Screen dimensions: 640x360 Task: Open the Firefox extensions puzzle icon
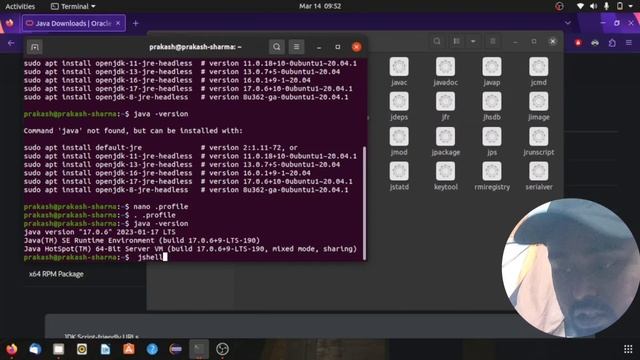coord(612,42)
